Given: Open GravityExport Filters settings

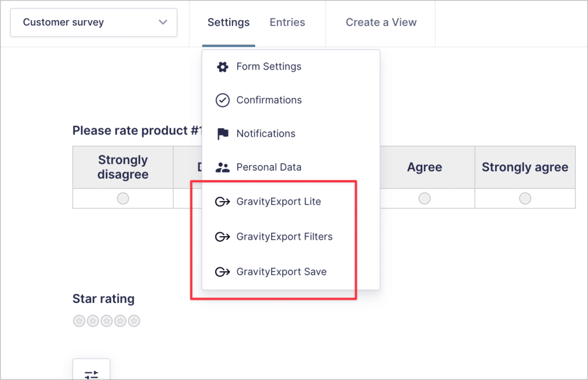Looking at the screenshot, I should coord(284,236).
